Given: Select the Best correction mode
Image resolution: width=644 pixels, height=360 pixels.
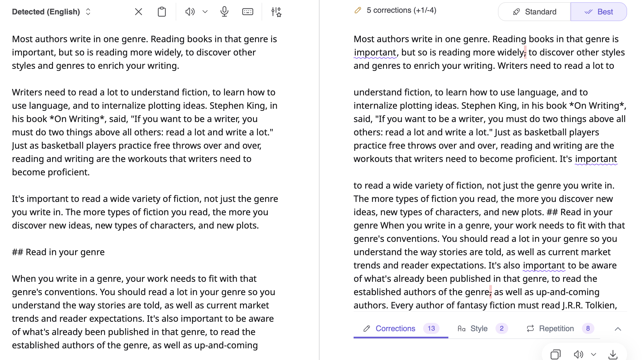Looking at the screenshot, I should (599, 12).
